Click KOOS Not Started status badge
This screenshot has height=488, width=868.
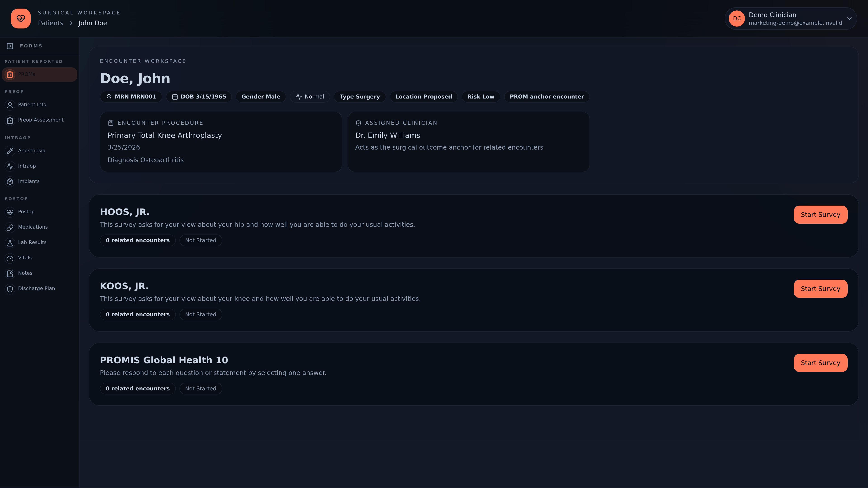(x=201, y=314)
